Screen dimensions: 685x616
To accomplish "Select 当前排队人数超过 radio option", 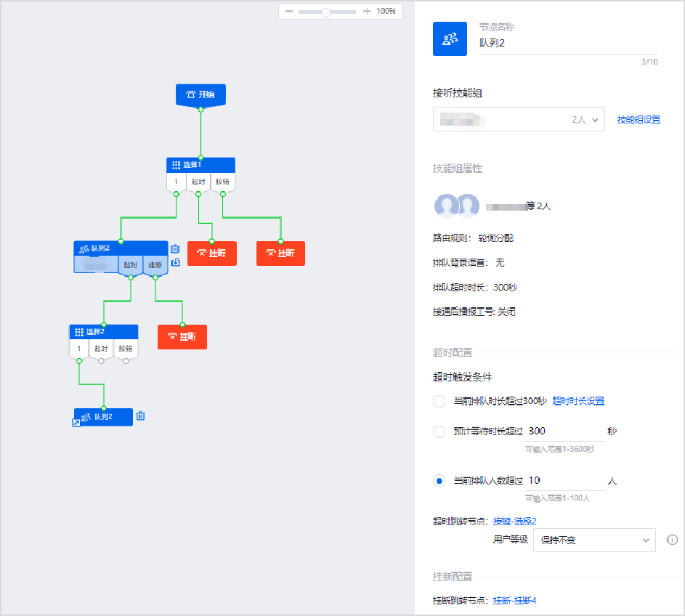I will (x=439, y=481).
